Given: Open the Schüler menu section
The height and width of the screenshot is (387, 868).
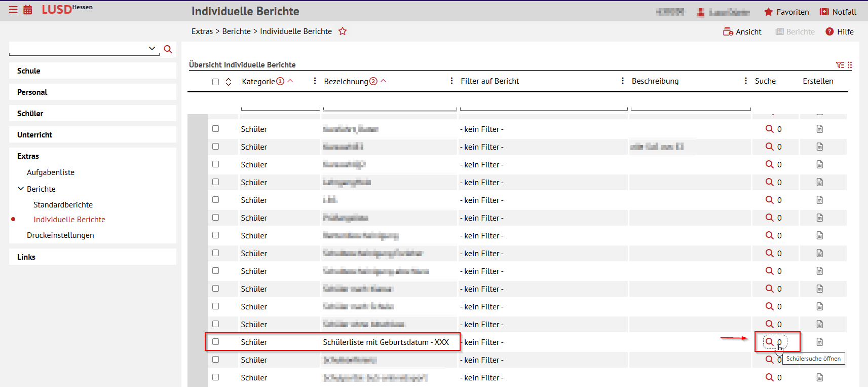Looking at the screenshot, I should coord(93,114).
